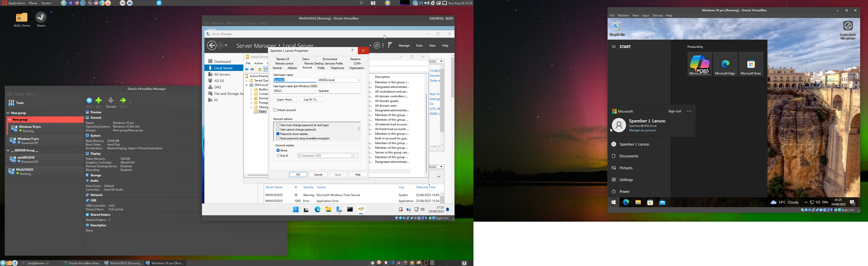The width and height of the screenshot is (868, 266).
Task: Check the Unlock account checkbox
Action: [x=275, y=110]
